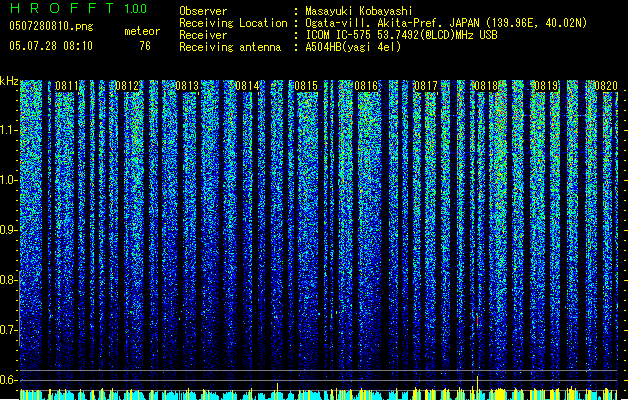Click the 0812 time marker
Image resolution: width=629 pixels, height=400 pixels.
click(x=127, y=86)
